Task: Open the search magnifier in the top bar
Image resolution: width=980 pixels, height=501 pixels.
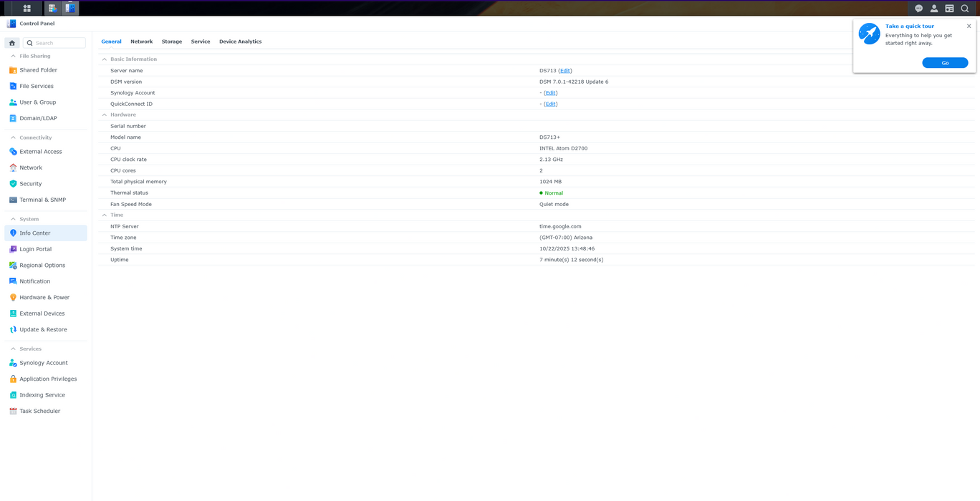Action: click(965, 8)
